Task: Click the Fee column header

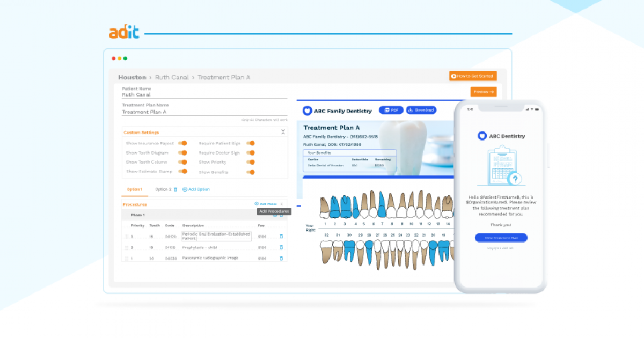Action: click(261, 225)
